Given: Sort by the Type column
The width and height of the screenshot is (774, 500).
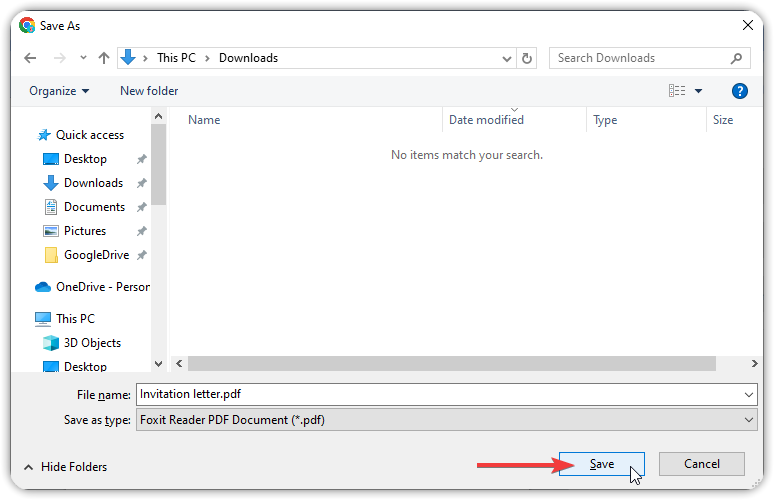Looking at the screenshot, I should coord(605,120).
